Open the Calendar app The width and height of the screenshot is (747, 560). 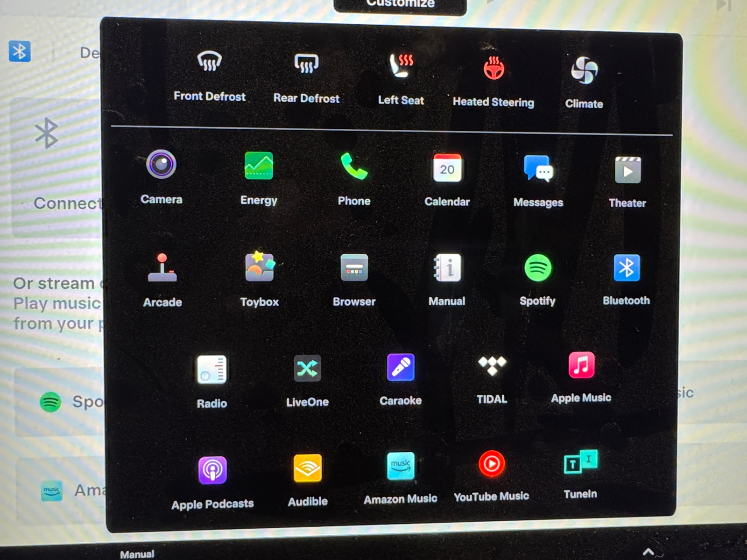coord(447,168)
